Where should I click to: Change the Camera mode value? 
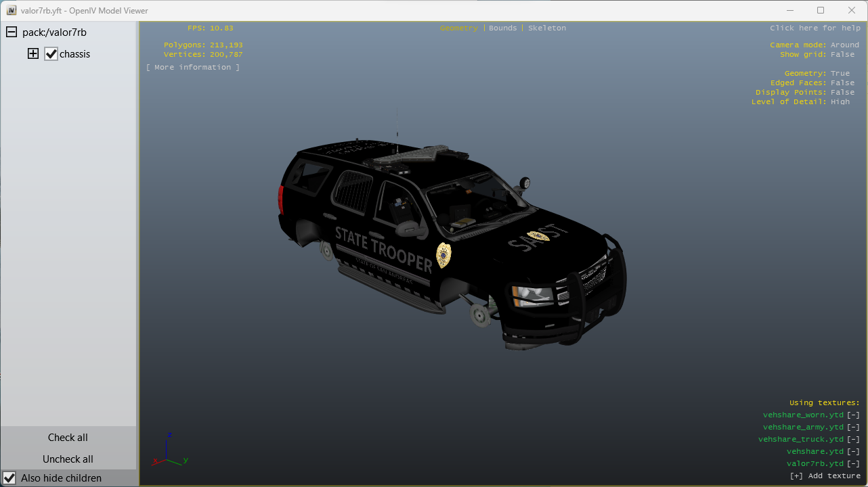(x=844, y=45)
